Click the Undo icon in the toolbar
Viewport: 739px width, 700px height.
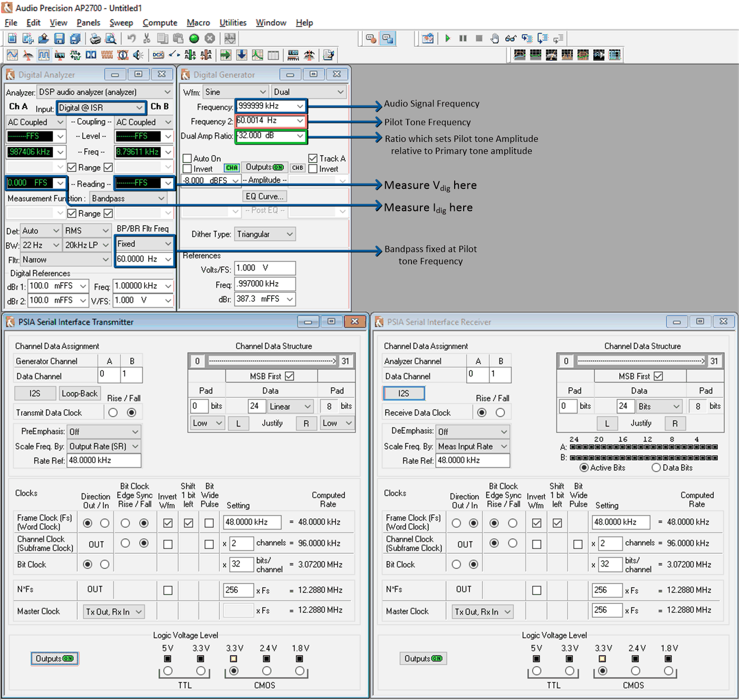[x=131, y=38]
